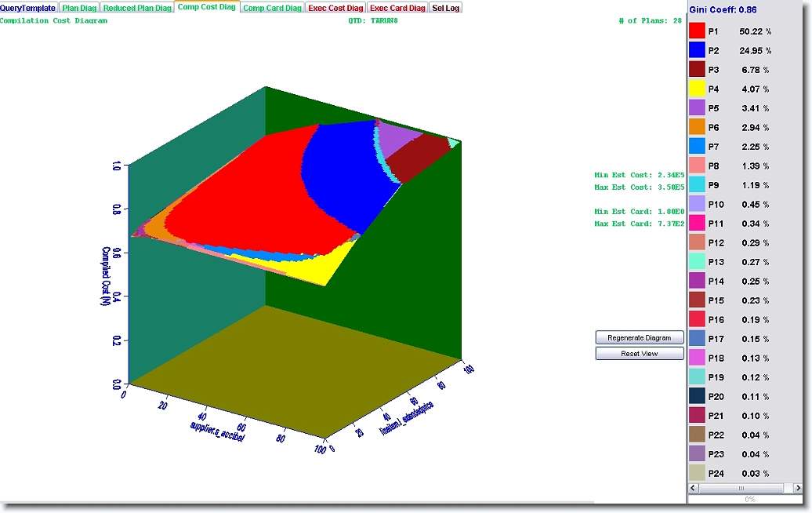This screenshot has width=812, height=513.
Task: Select the Comp Cost Diag tab
Action: point(206,7)
